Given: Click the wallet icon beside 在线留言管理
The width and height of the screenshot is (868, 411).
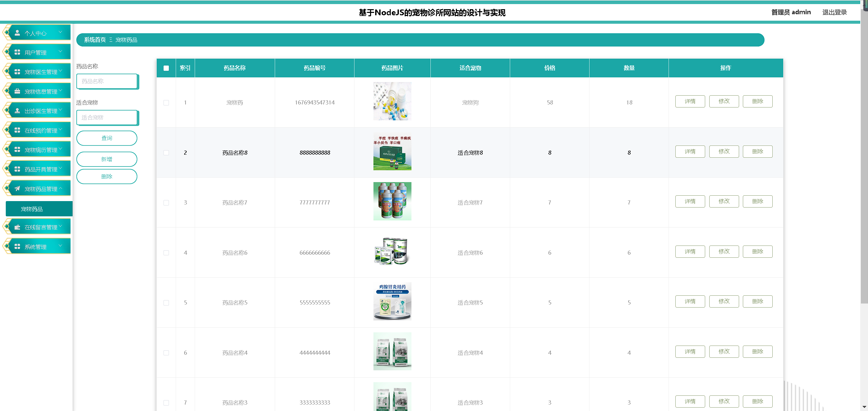Looking at the screenshot, I should click(17, 227).
